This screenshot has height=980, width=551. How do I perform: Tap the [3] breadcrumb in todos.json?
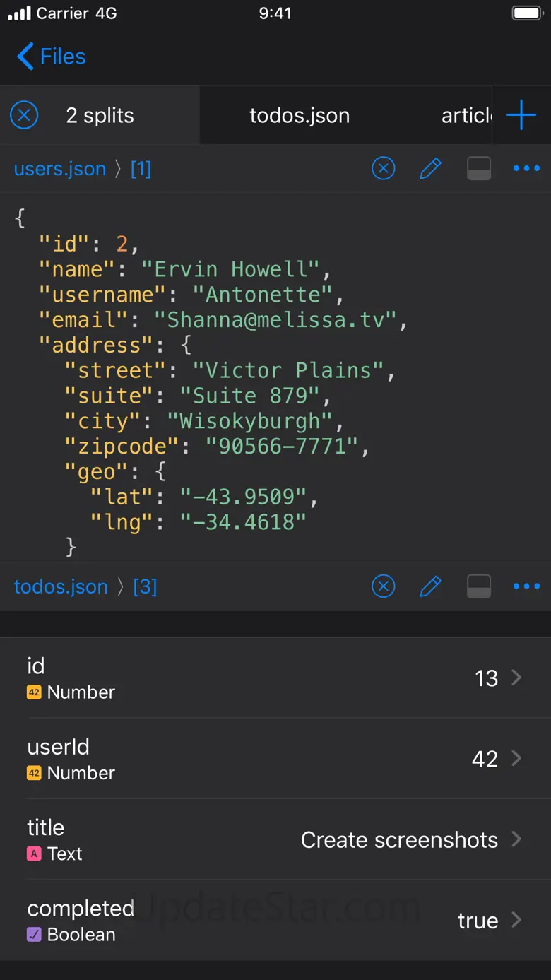tap(145, 586)
